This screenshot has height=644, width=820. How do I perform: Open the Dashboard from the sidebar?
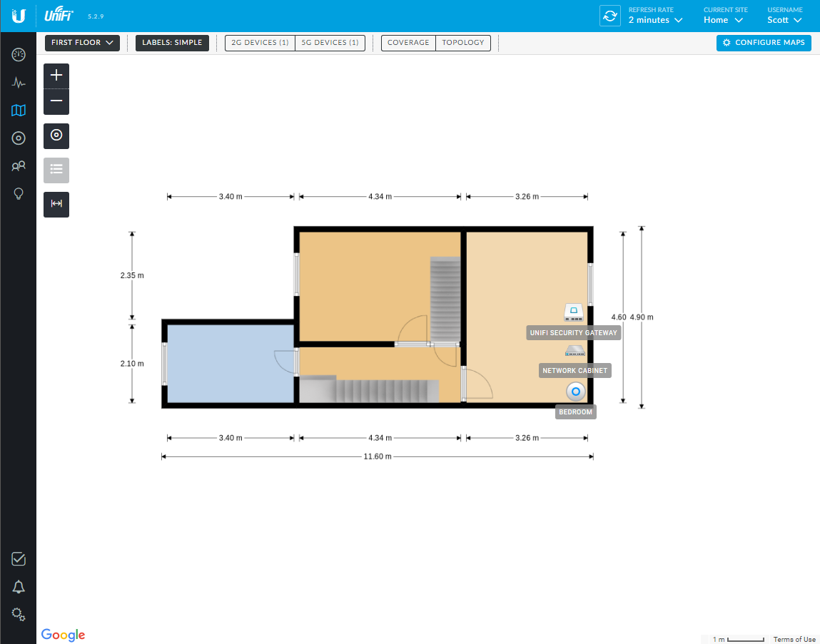(19, 54)
